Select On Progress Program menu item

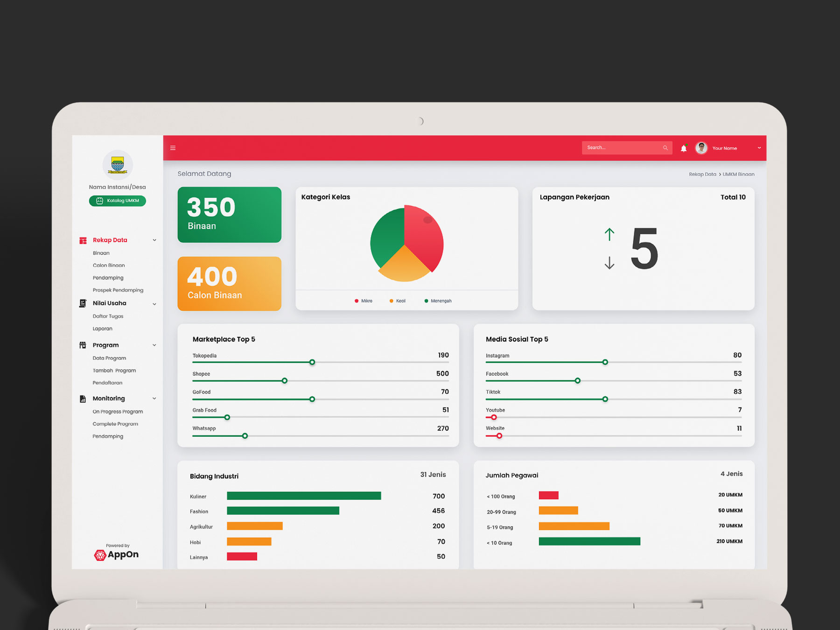click(x=118, y=412)
